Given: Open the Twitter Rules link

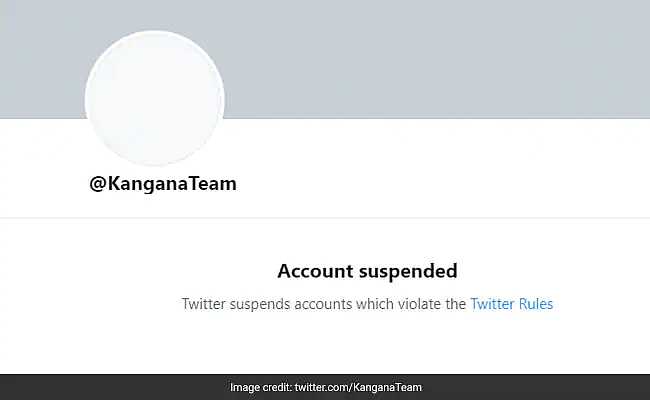Looking at the screenshot, I should [x=512, y=304].
